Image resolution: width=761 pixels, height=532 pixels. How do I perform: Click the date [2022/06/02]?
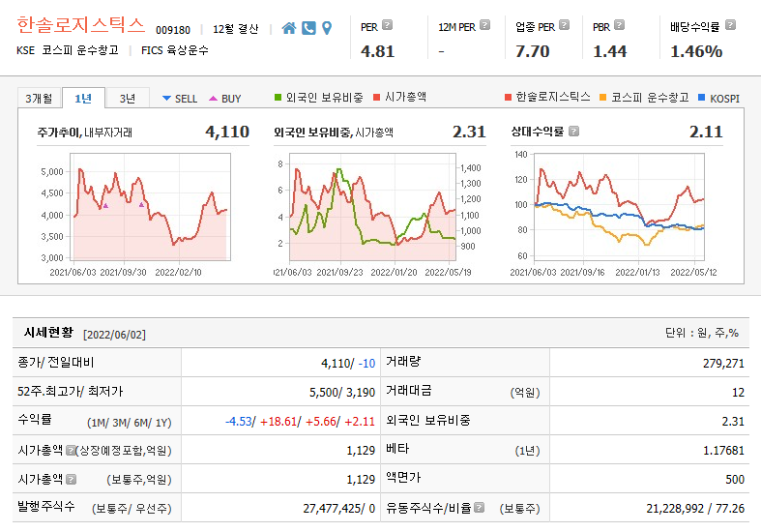pos(114,335)
